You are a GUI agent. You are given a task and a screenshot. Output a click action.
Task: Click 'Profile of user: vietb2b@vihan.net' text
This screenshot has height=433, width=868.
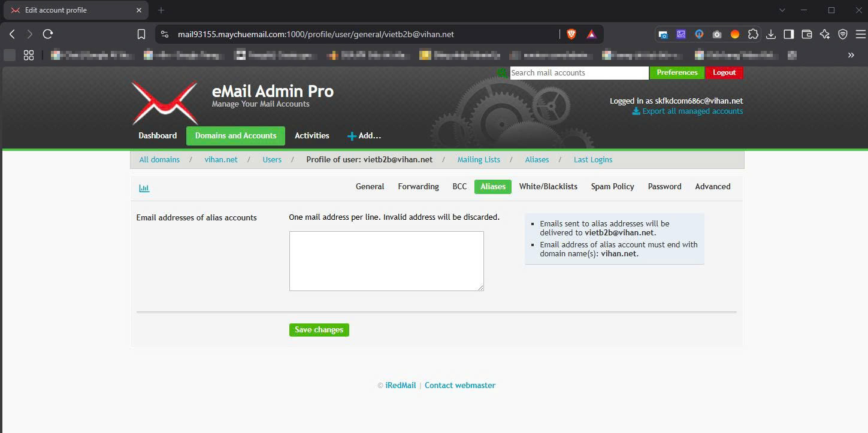[x=369, y=160]
